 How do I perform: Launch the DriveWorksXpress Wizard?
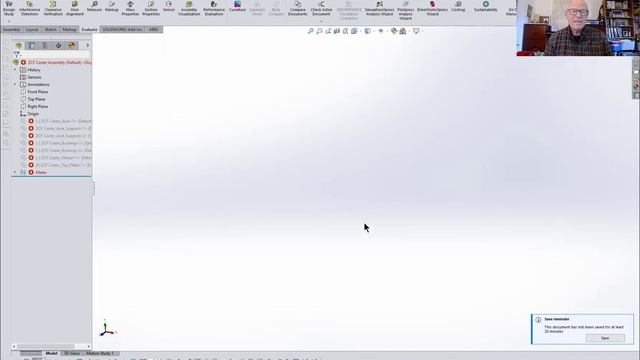click(432, 8)
